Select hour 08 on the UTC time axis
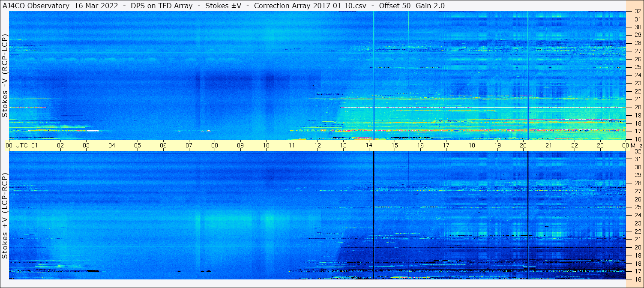644x288 pixels. [x=215, y=145]
